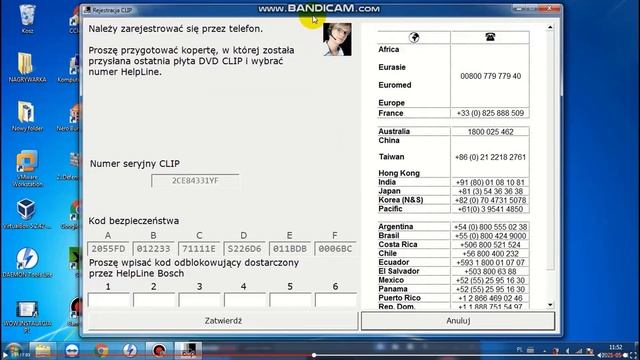Open the Kosz recycle bin desktop icon
This screenshot has width=640, height=360.
coord(27,18)
